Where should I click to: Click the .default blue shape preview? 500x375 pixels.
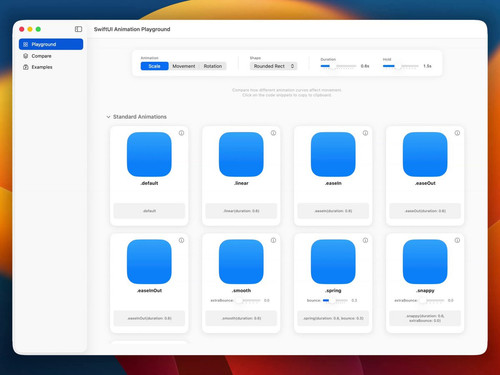(x=149, y=154)
